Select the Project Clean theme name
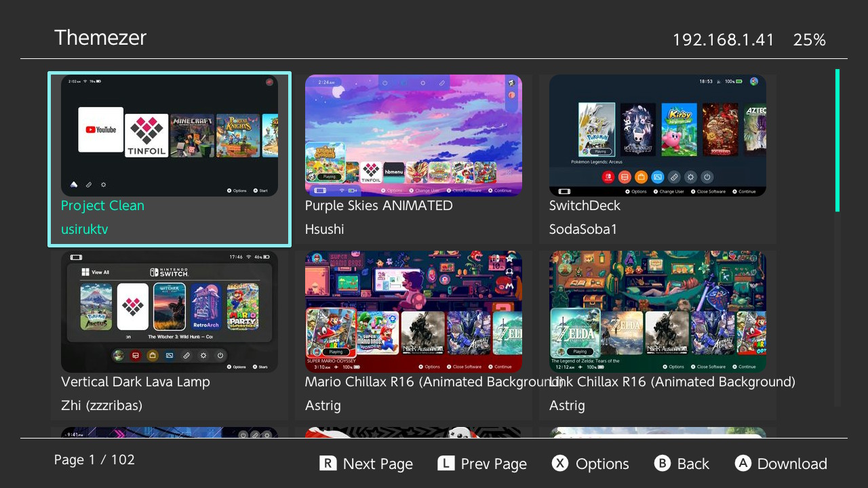Image resolution: width=868 pixels, height=488 pixels. [102, 205]
